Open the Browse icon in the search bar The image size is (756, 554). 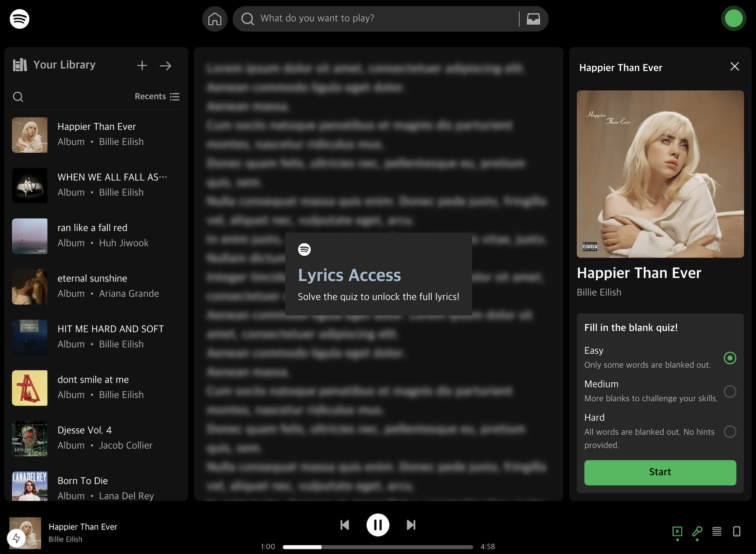pyautogui.click(x=533, y=19)
